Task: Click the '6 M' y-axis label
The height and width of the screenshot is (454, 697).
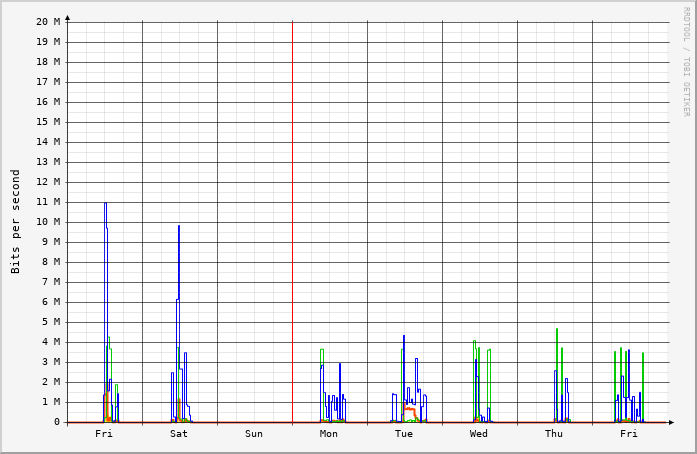Action: 51,302
